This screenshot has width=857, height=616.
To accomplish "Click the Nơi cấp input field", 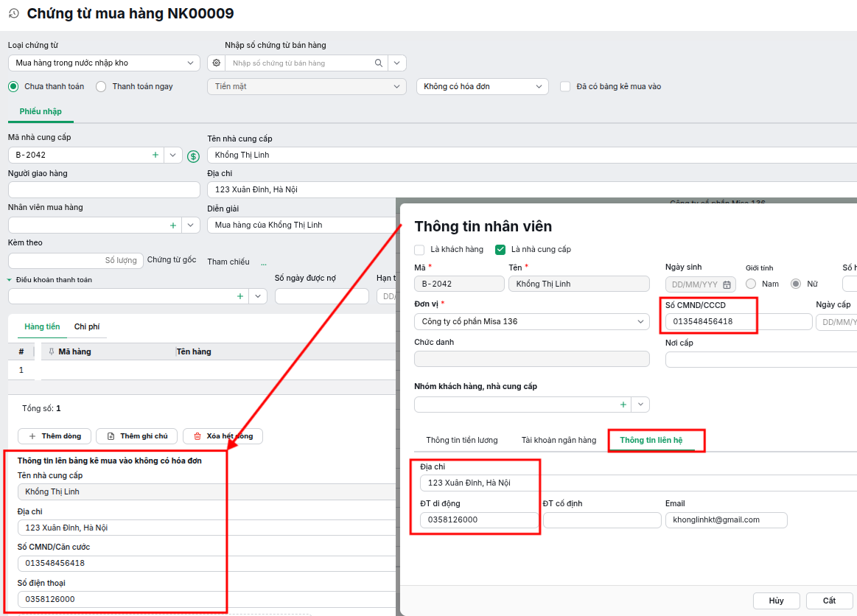I will tap(760, 360).
